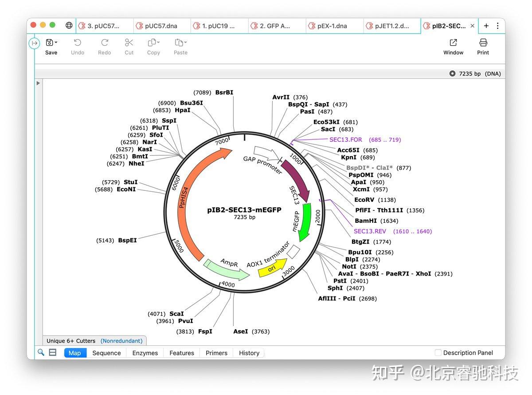Click the Paste clipboard icon
Screen dimensions: 532x395
(x=179, y=43)
